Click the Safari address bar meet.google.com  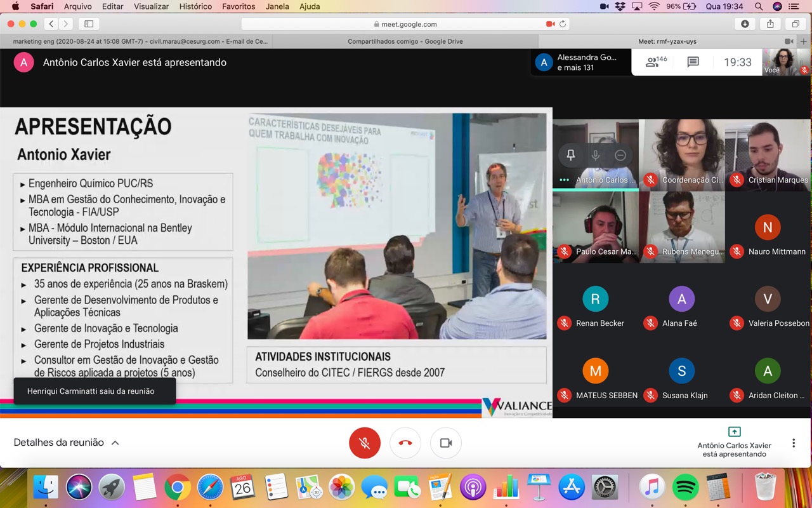[406, 24]
